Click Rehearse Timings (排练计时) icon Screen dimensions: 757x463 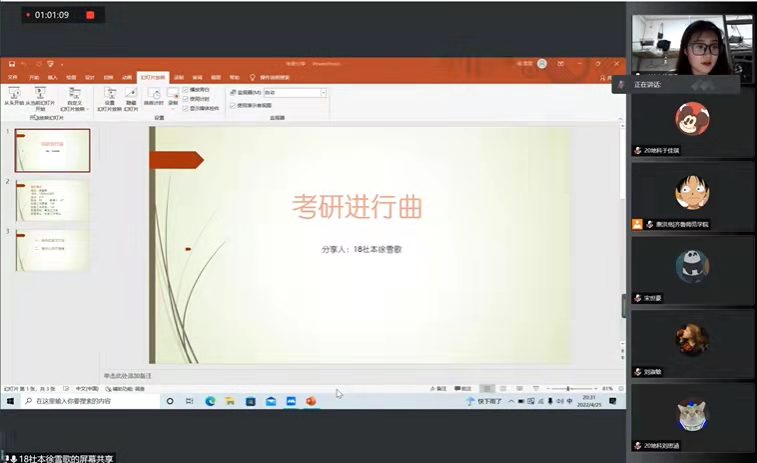pos(153,96)
